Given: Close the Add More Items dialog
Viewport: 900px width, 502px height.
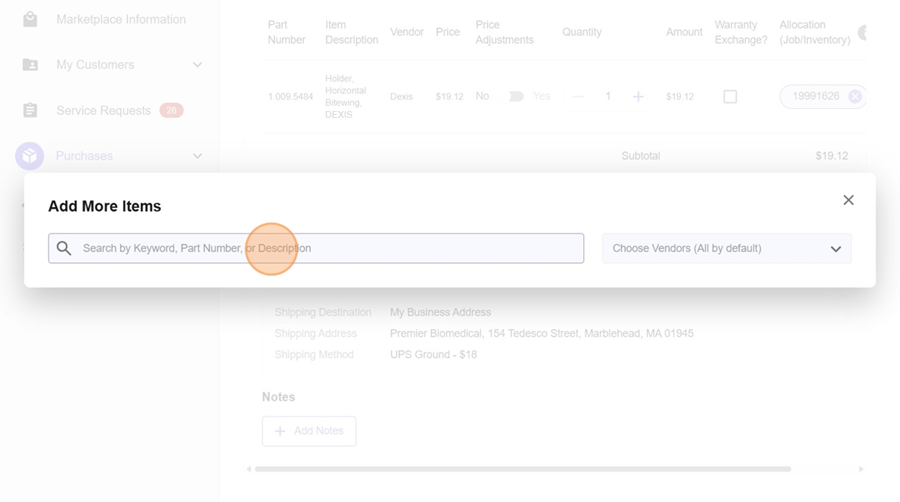Looking at the screenshot, I should click(x=848, y=200).
